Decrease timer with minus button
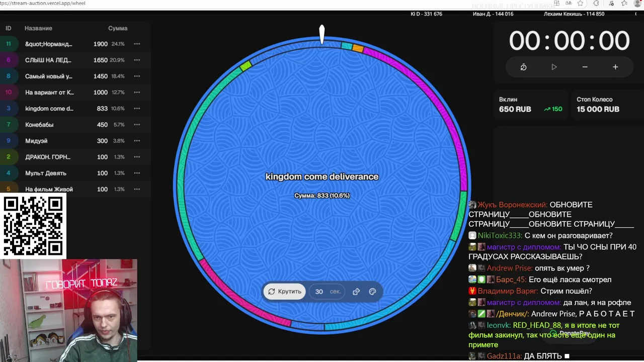 (x=585, y=67)
